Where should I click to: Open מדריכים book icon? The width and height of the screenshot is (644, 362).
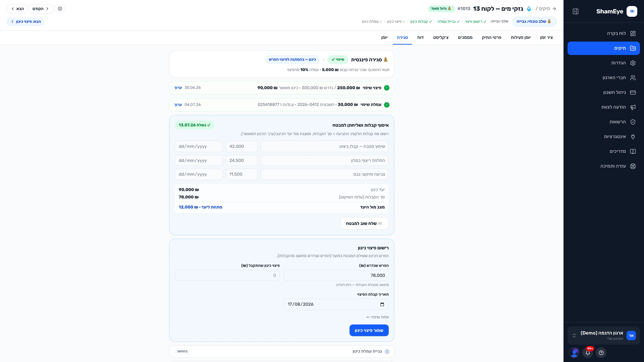tap(633, 151)
